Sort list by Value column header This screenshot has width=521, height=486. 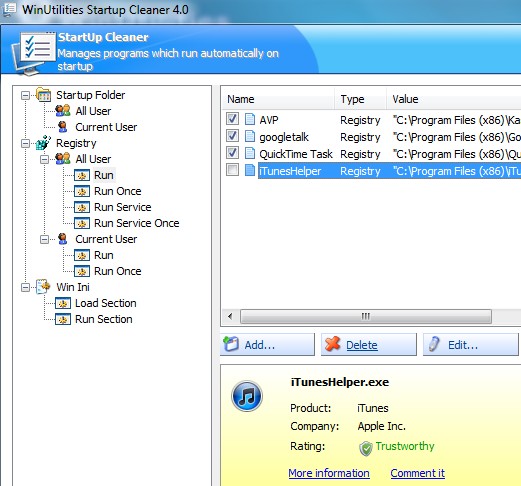[x=454, y=99]
